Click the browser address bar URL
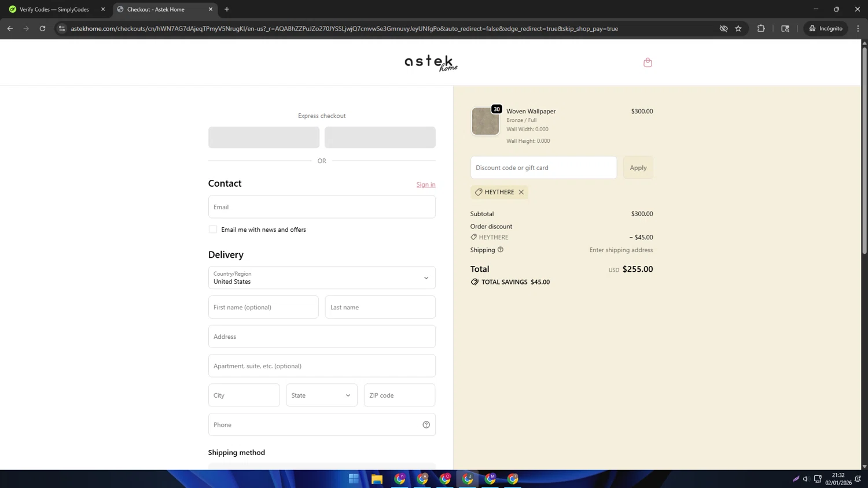 coord(344,28)
